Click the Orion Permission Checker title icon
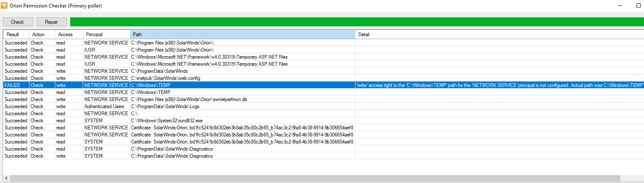 (x=4, y=6)
